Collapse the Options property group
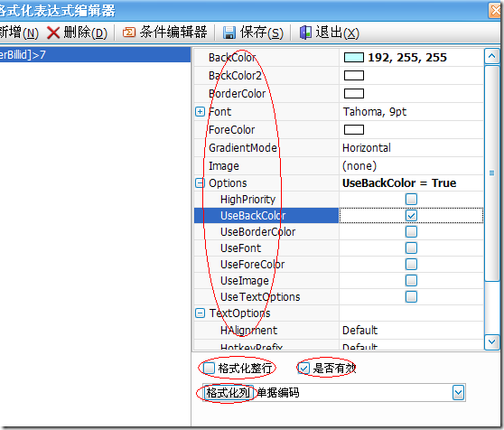 tap(200, 182)
